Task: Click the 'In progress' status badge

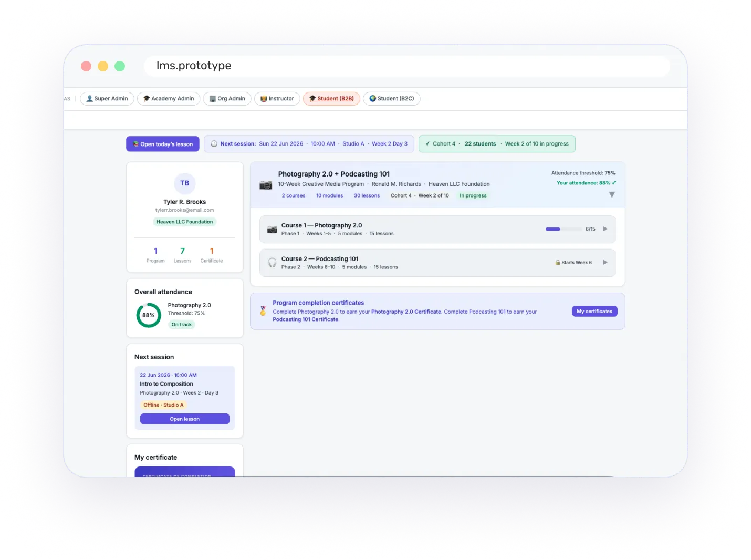Action: [x=473, y=196]
